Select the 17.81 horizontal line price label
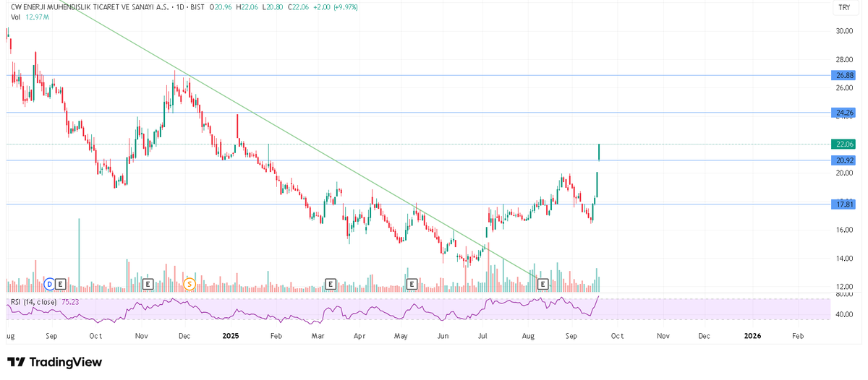This screenshot has height=380, width=868. pos(845,204)
